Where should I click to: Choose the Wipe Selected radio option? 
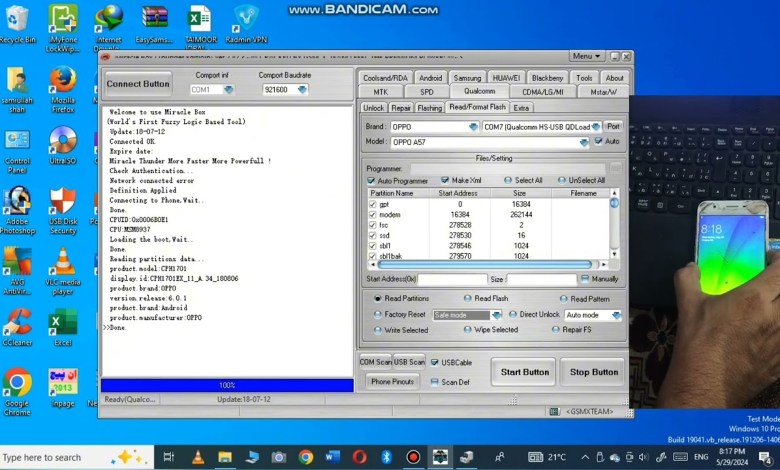pyautogui.click(x=468, y=329)
